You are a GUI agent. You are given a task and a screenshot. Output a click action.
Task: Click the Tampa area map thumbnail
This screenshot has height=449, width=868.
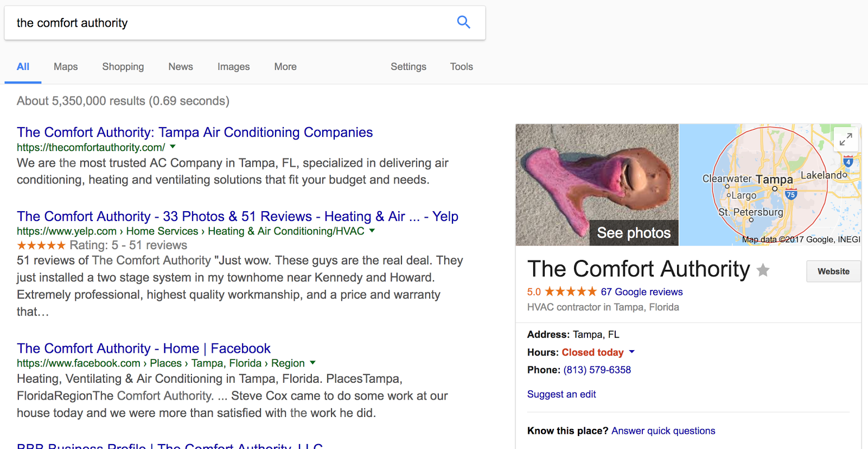pyautogui.click(x=770, y=185)
